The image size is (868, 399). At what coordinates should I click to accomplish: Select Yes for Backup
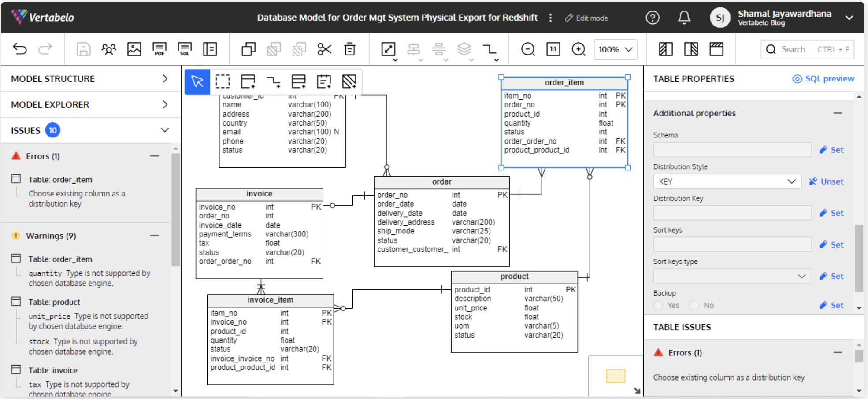[658, 305]
